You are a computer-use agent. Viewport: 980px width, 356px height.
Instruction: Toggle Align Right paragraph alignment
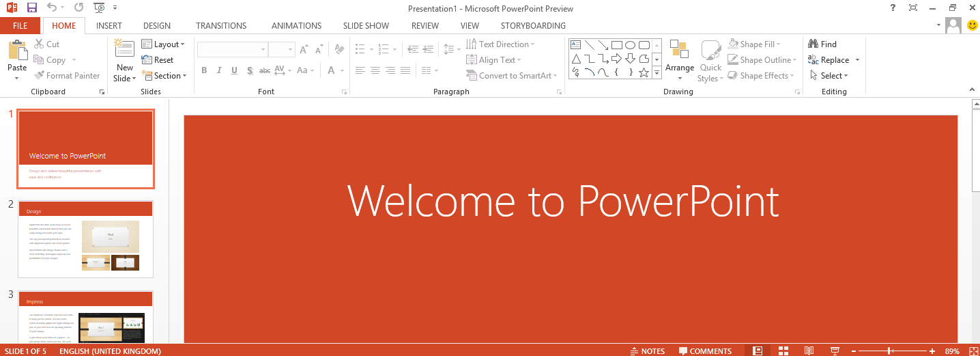[x=390, y=70]
